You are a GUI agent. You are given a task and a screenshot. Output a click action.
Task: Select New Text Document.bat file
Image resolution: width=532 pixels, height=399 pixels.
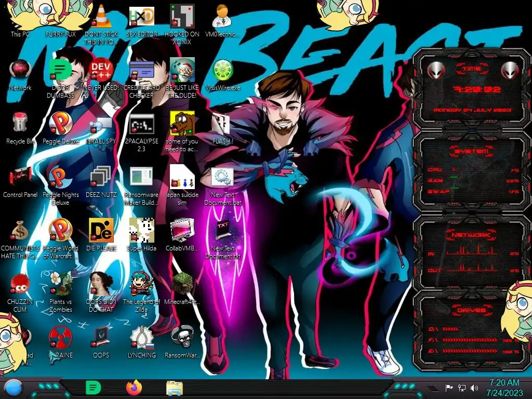pos(222,177)
